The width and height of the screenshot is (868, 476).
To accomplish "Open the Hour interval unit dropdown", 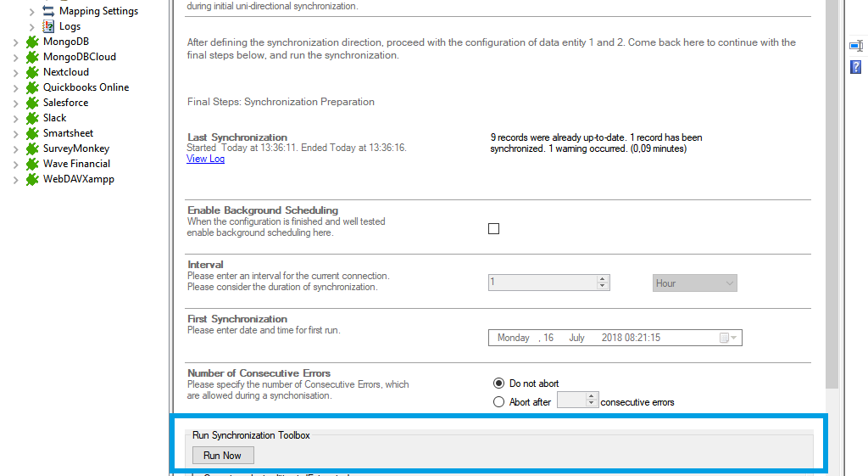I will click(694, 283).
